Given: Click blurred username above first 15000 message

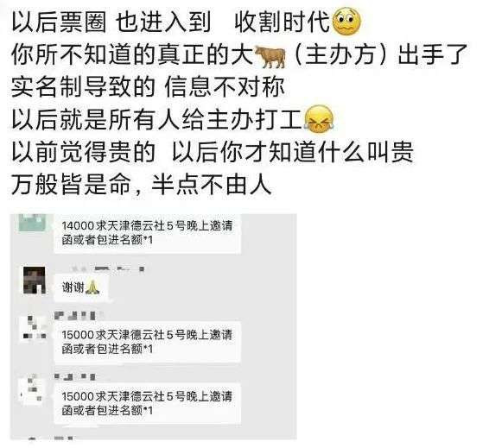Looking at the screenshot, I should (75, 316).
